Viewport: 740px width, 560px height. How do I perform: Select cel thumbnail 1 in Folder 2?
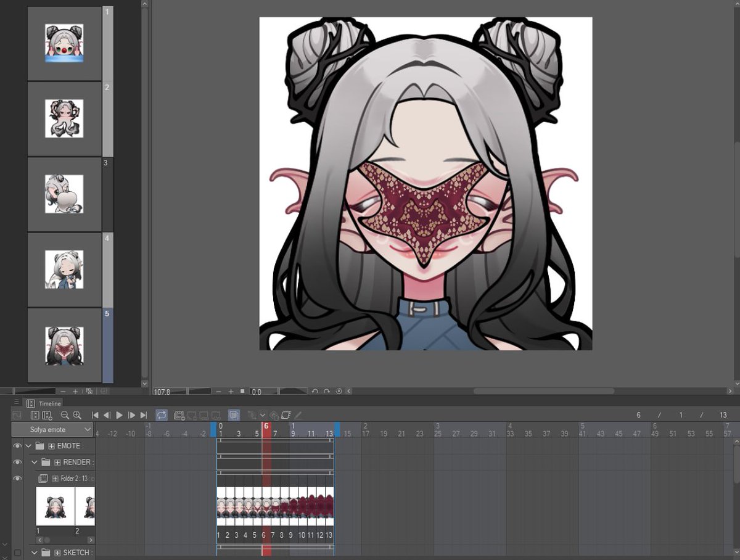pyautogui.click(x=55, y=506)
